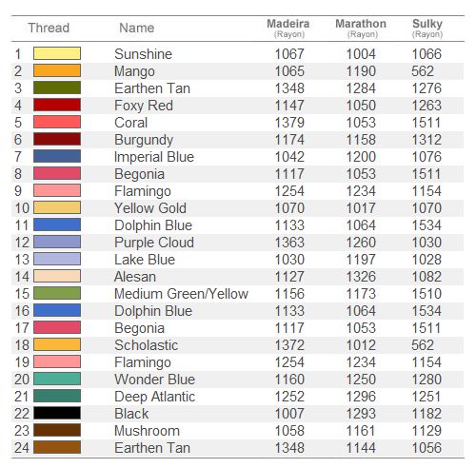Click the Madeira Rayon column header

[x=288, y=29]
